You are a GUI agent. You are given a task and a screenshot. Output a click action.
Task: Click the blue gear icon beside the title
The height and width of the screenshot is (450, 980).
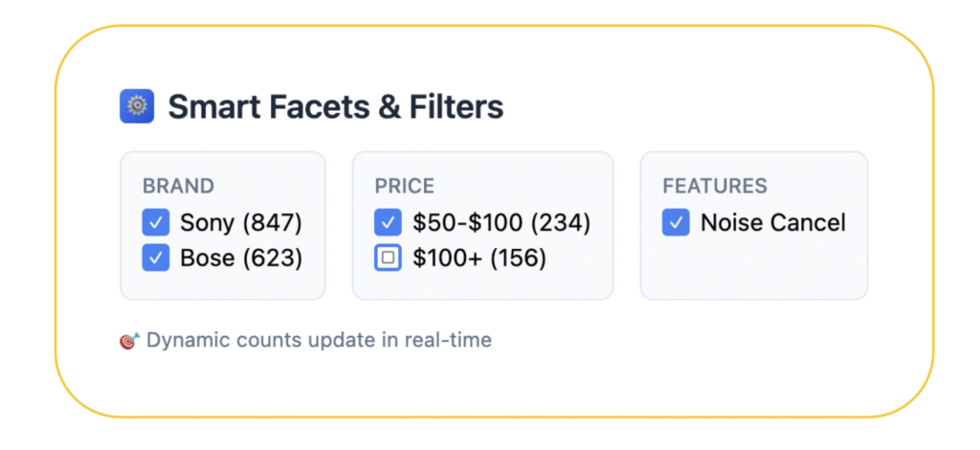click(x=136, y=106)
